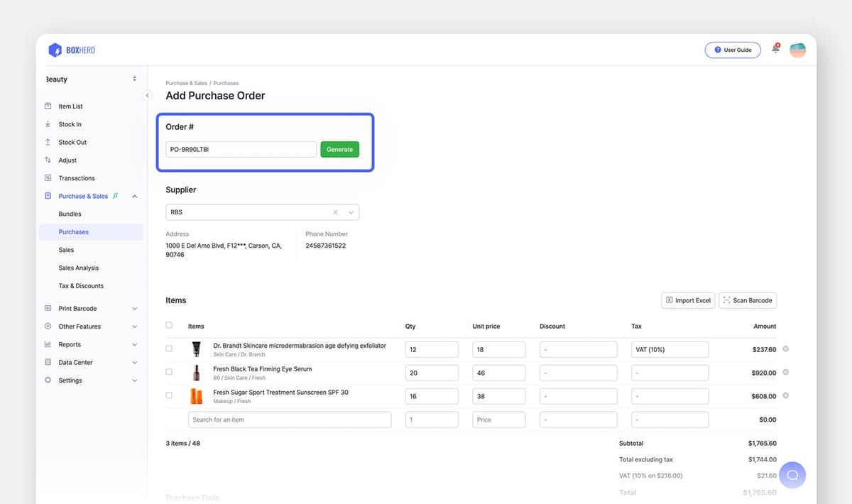
Task: Open the Supplier dropdown arrow
Action: pos(351,212)
